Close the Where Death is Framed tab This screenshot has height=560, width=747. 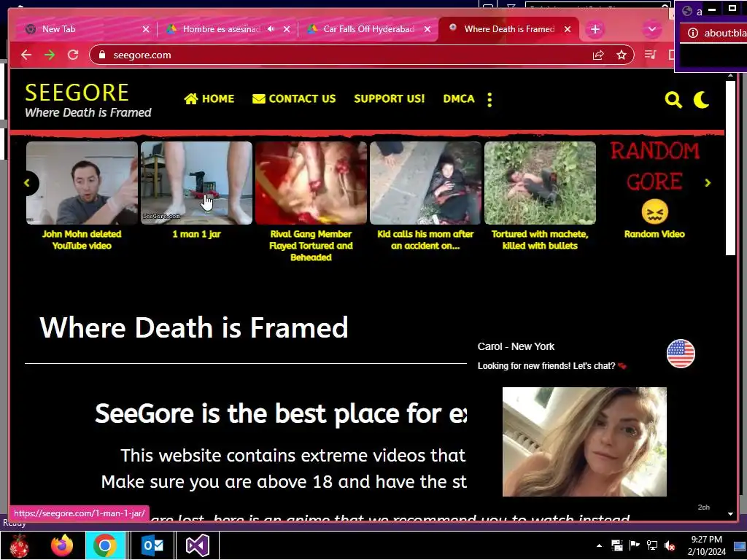[568, 29]
